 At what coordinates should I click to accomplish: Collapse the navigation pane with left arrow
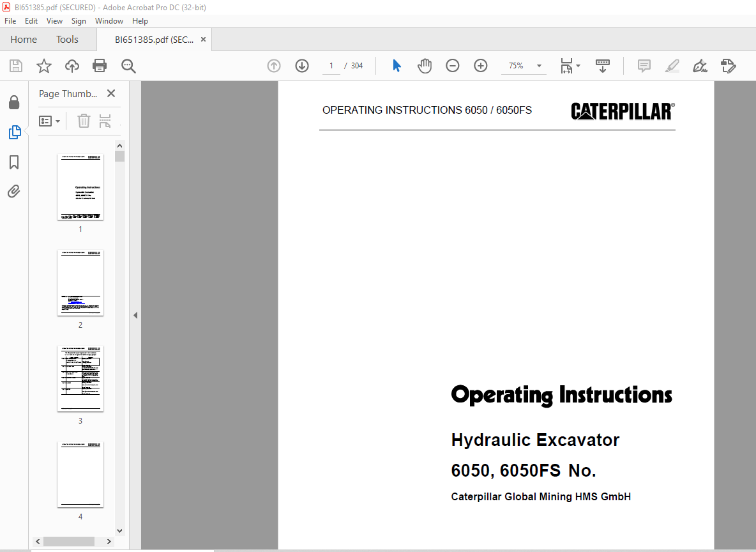[135, 315]
